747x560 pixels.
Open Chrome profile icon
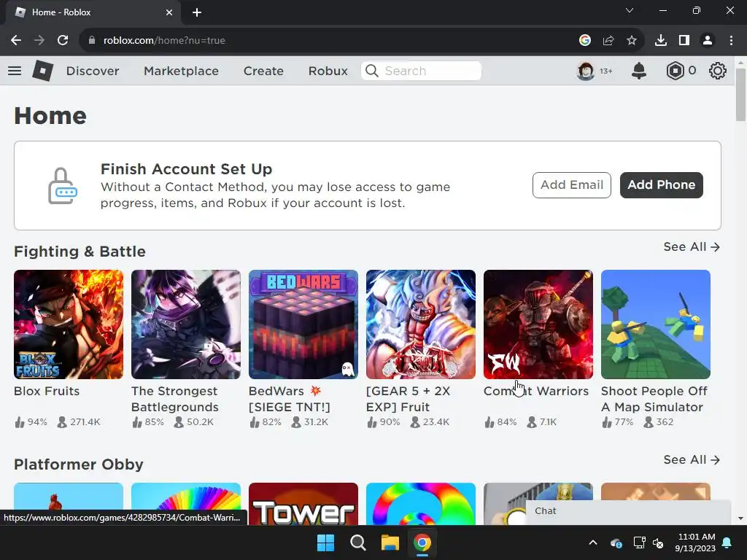click(x=708, y=41)
